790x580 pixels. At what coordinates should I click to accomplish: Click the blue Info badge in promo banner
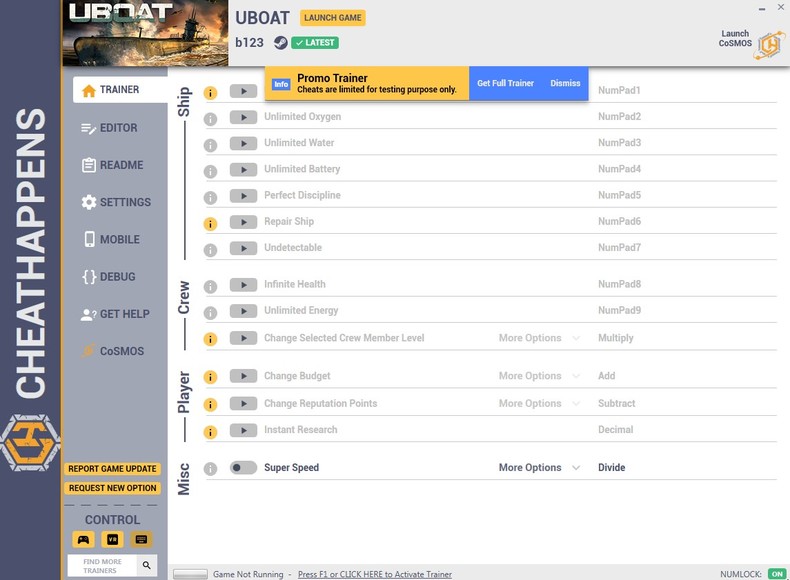point(281,84)
